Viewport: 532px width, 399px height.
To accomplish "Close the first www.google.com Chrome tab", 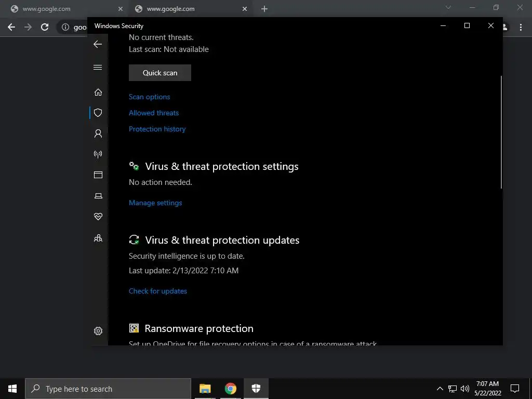I will [121, 9].
